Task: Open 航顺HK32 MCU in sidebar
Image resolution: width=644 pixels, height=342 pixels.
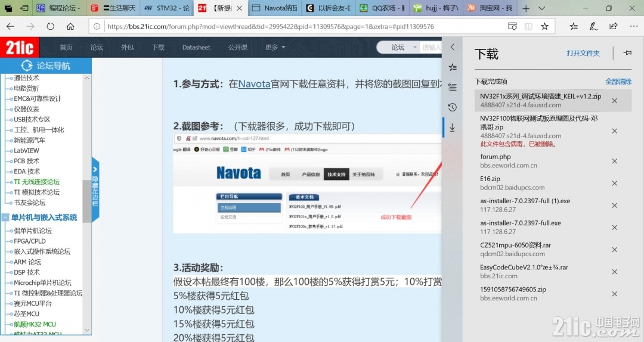Action: [35, 324]
